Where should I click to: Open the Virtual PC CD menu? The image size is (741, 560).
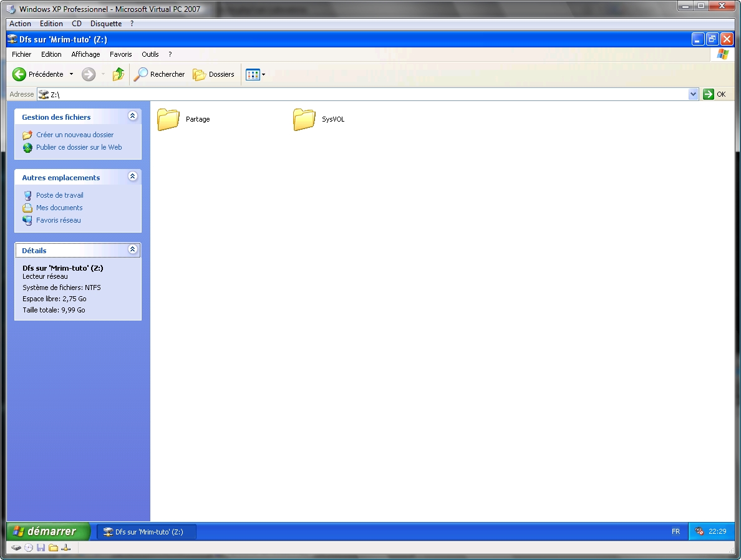(77, 24)
